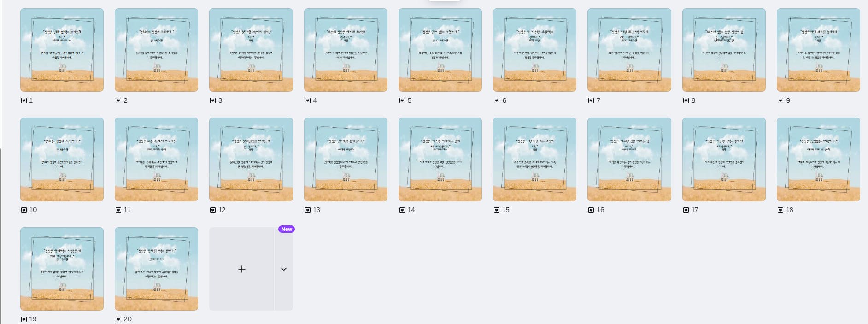
Task: Choose page 17 thumbnail
Action: 724,159
